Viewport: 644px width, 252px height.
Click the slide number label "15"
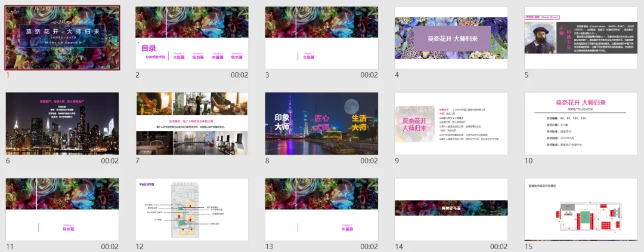(x=529, y=247)
